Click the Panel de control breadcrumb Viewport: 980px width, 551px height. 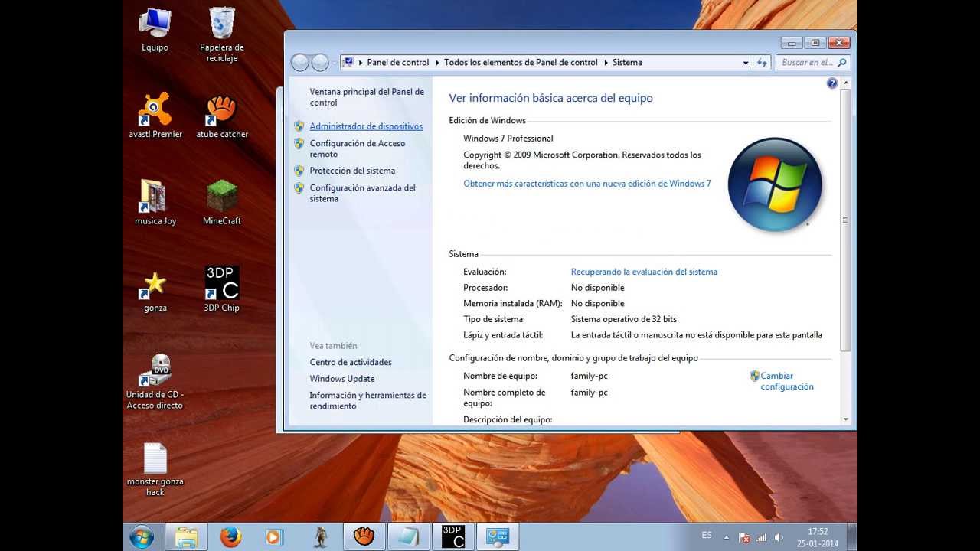(398, 63)
